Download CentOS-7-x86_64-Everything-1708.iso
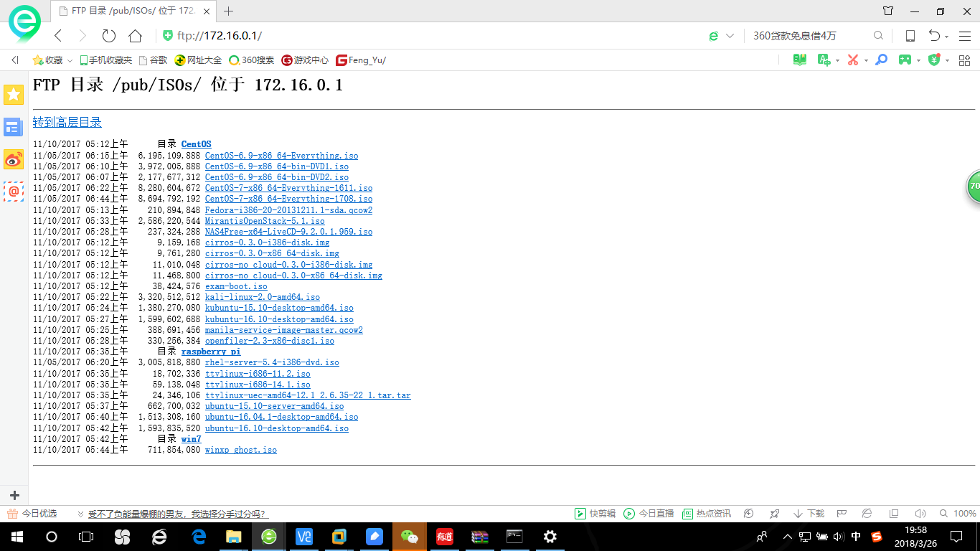Image resolution: width=980 pixels, height=551 pixels. 288,199
